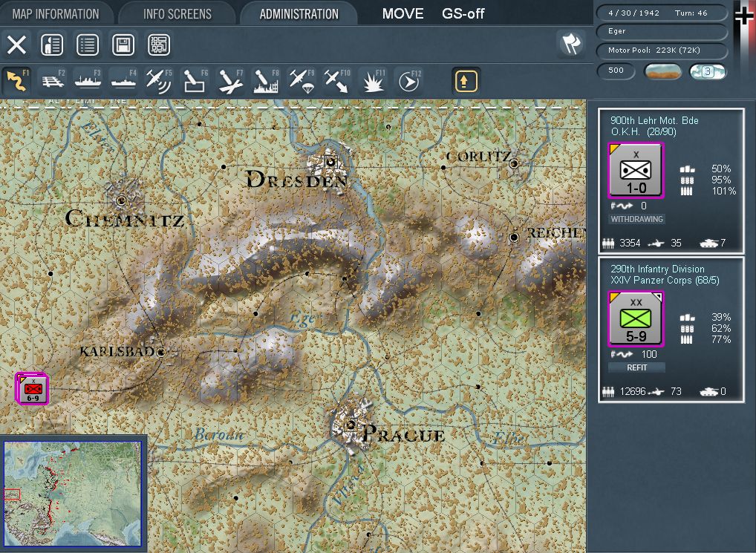Choose Amphibious Move mode (F4)
Image resolution: width=756 pixels, height=553 pixels.
pos(124,81)
